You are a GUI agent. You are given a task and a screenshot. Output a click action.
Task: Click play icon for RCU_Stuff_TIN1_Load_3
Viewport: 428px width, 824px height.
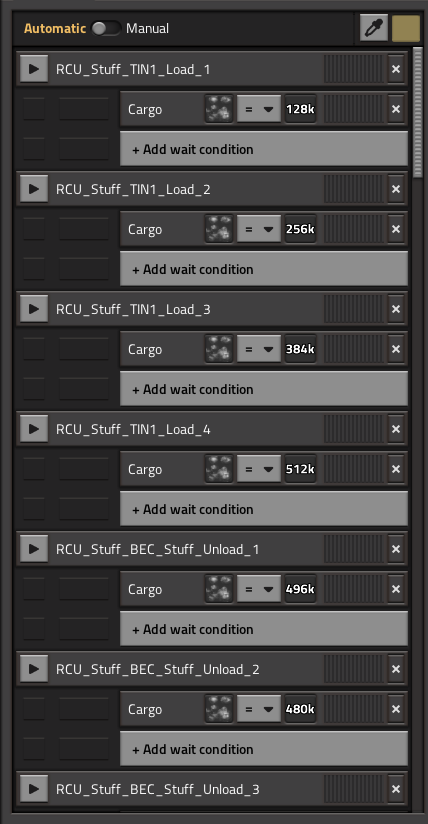pos(34,309)
